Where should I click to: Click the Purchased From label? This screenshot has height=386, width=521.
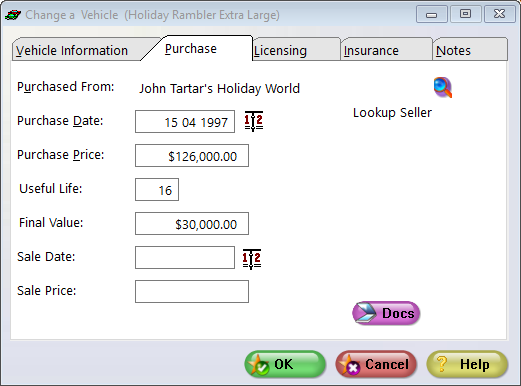point(66,87)
